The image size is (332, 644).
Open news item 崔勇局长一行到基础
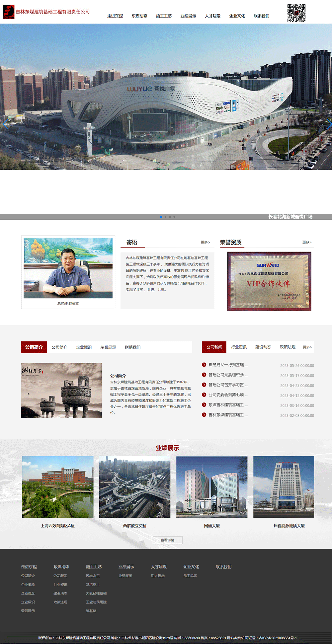pos(228,365)
